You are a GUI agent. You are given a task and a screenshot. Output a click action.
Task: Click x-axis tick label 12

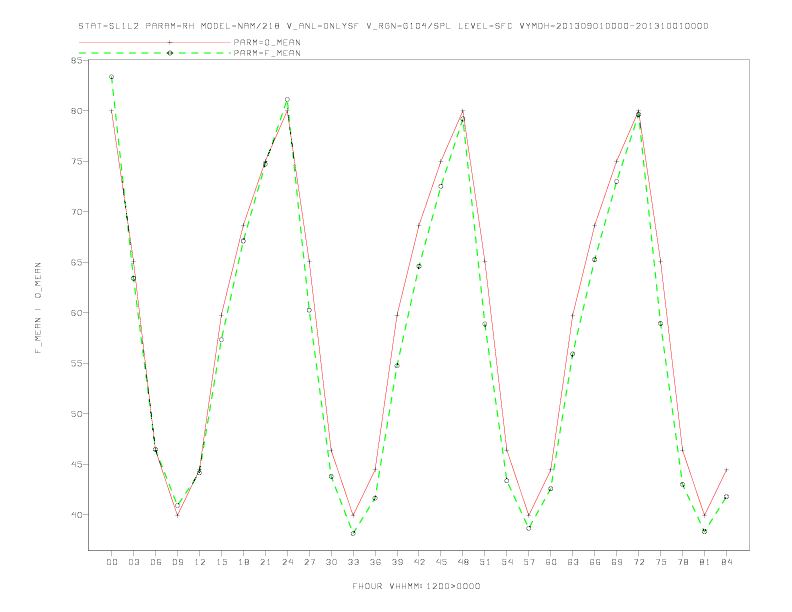coord(200,562)
